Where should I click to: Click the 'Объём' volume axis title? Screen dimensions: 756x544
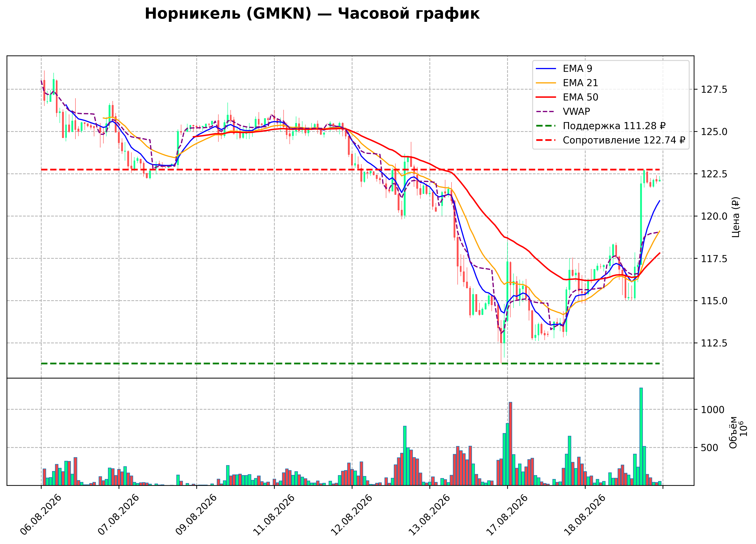click(x=733, y=432)
